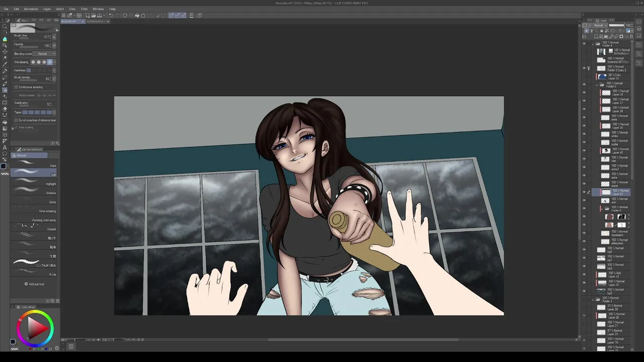Screen dimensions: 644x362
Task: Click the Scale/transform icon in command bar
Action: 143,15
